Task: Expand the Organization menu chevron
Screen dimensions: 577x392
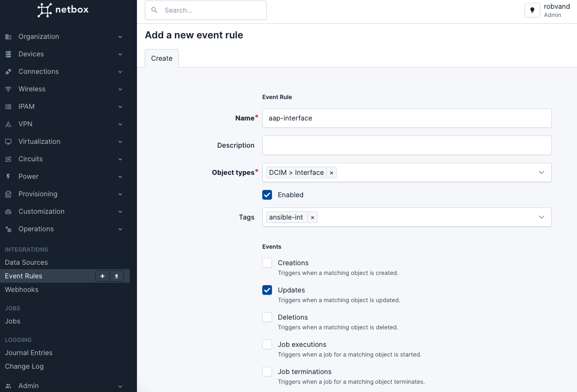Action: click(120, 37)
